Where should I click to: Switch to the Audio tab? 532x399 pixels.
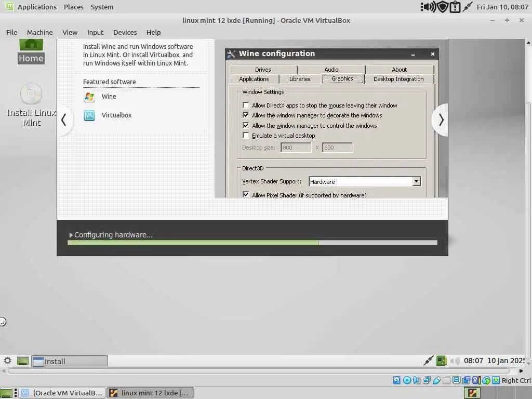331,70
